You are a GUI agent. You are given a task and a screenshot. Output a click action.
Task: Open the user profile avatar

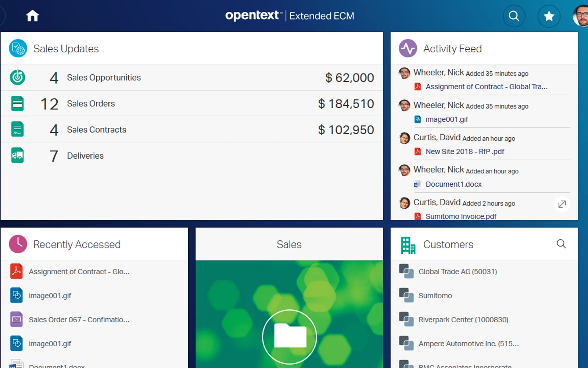click(581, 16)
